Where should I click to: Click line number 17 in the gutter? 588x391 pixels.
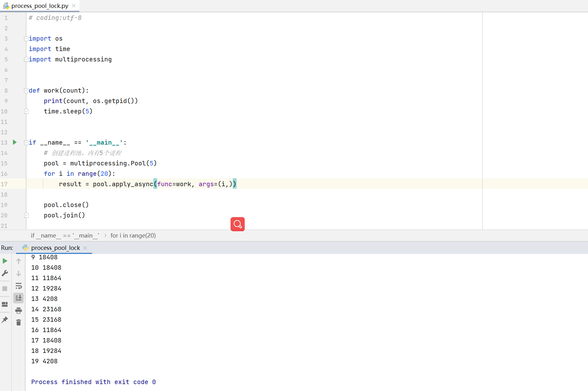click(x=4, y=184)
